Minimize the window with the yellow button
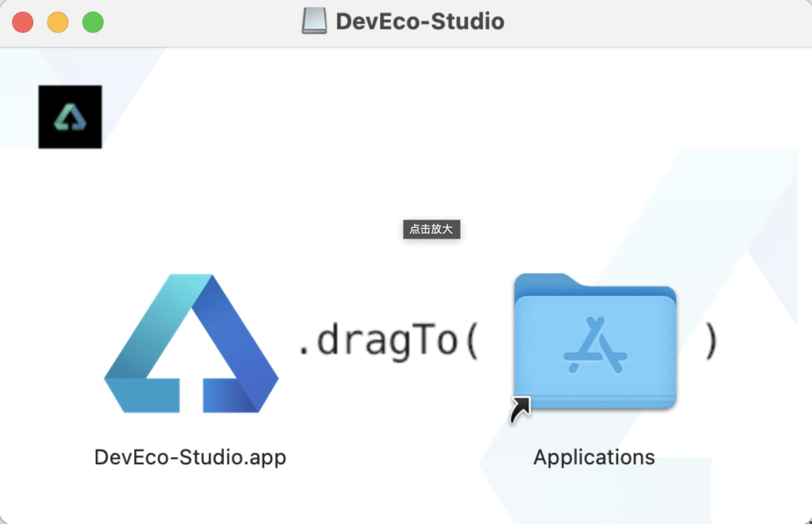 [x=58, y=22]
